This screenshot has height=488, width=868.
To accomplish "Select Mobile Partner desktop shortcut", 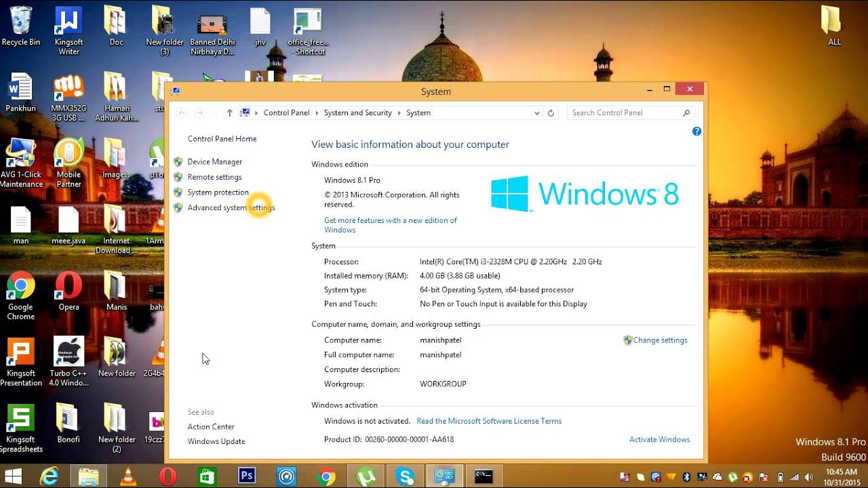I will pos(68,163).
